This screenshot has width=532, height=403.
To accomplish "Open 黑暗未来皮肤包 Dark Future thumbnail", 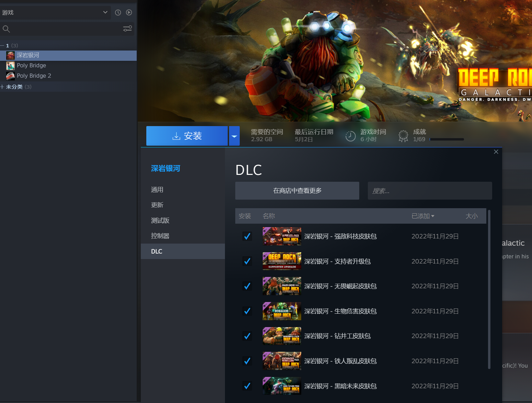I will 282,386.
